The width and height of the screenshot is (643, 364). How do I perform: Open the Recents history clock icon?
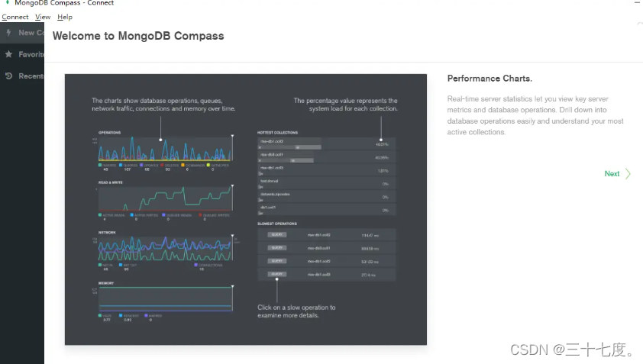point(8,76)
